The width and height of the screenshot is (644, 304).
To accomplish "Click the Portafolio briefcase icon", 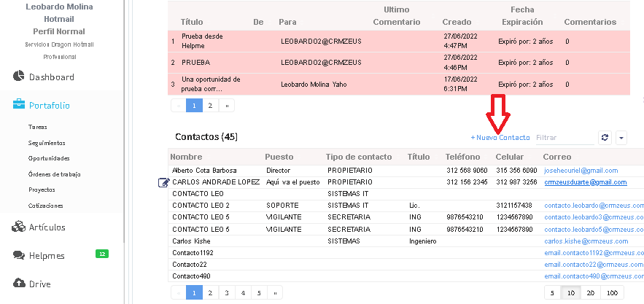I will [x=19, y=105].
